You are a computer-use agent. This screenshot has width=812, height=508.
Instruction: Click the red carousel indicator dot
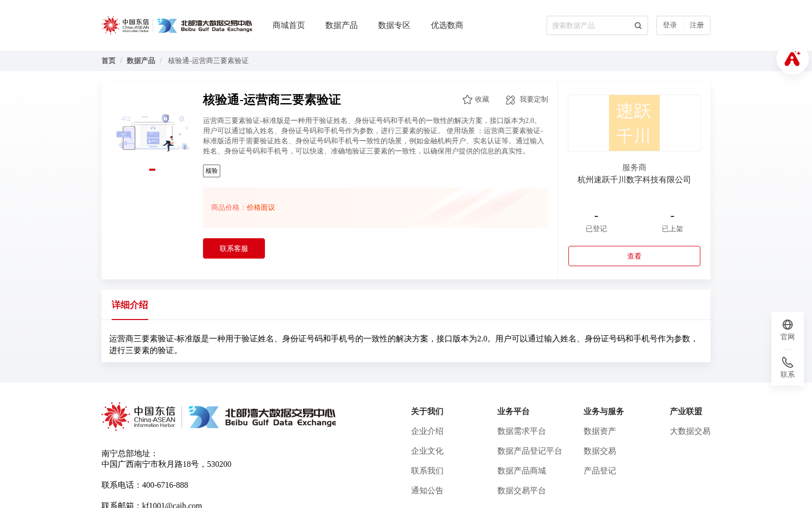152,170
